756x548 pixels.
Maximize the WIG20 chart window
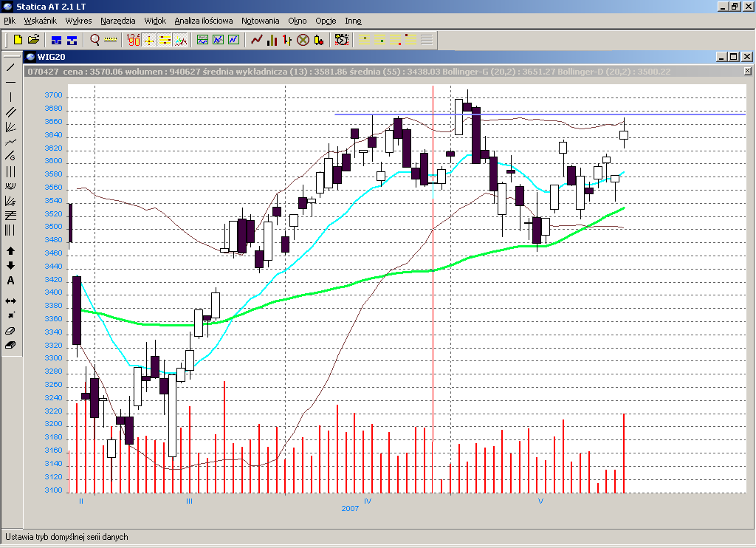tap(734, 56)
